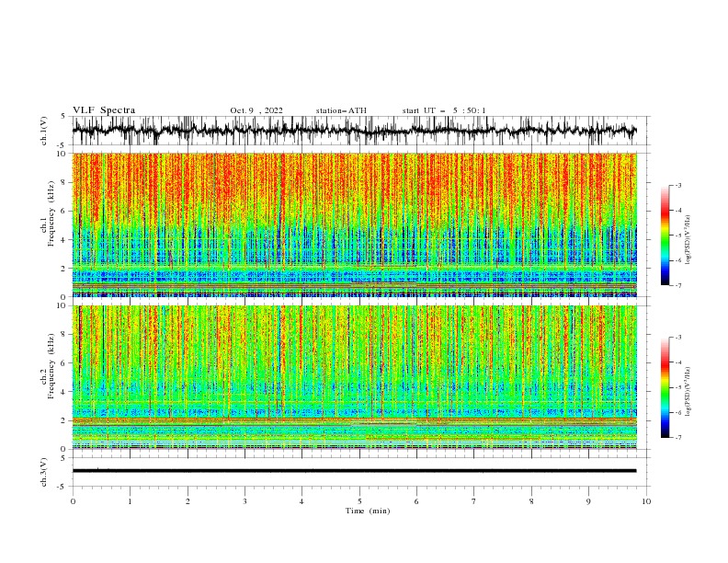Click the ch.1 colorbar "log(PSD)(V²/Hz)" label
Screen dimensions: 728x563
(x=688, y=240)
